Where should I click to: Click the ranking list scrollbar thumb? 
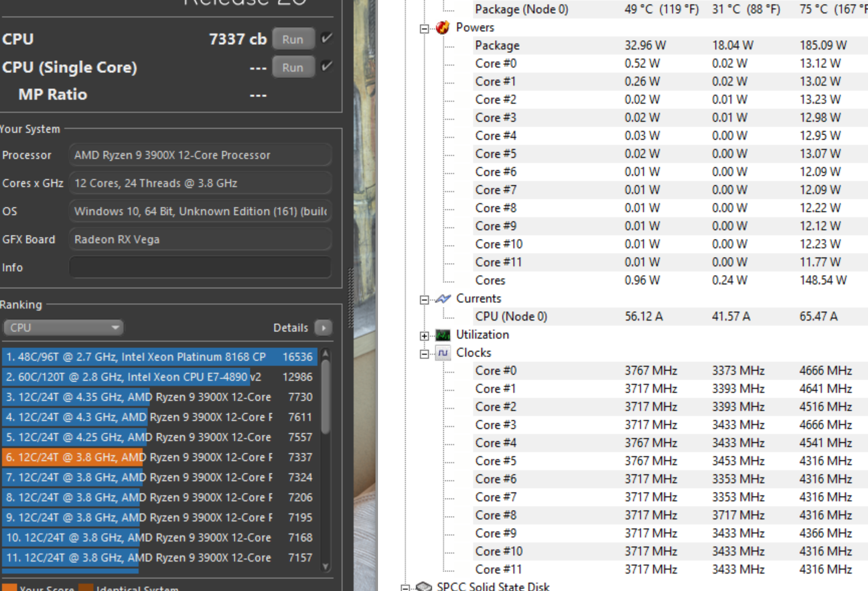point(325,396)
